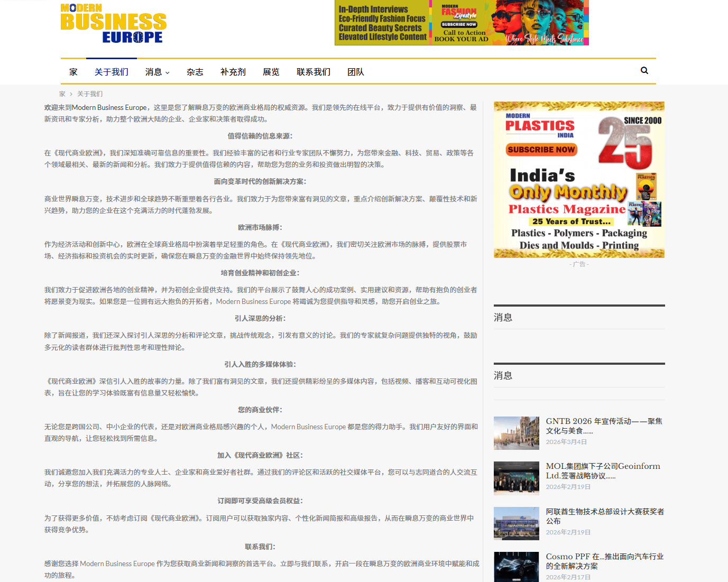Expand the 消息 dropdown menu
The width and height of the screenshot is (728, 582).
157,72
